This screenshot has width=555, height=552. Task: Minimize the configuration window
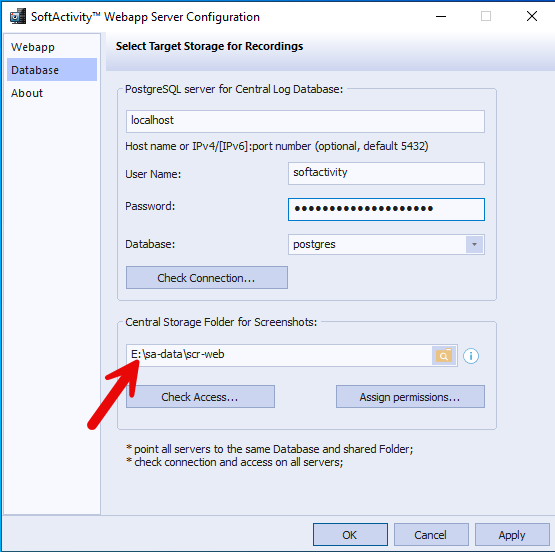tap(441, 16)
